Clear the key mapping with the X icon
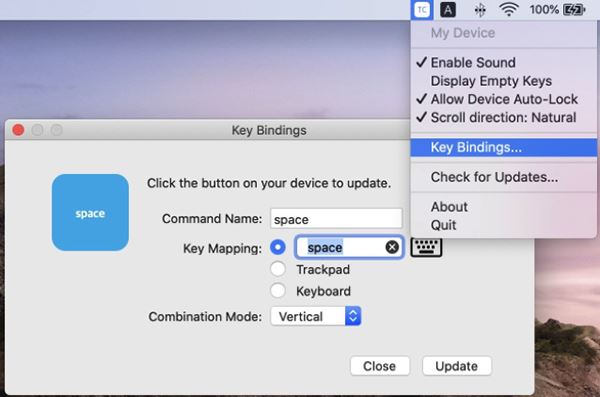 (392, 247)
